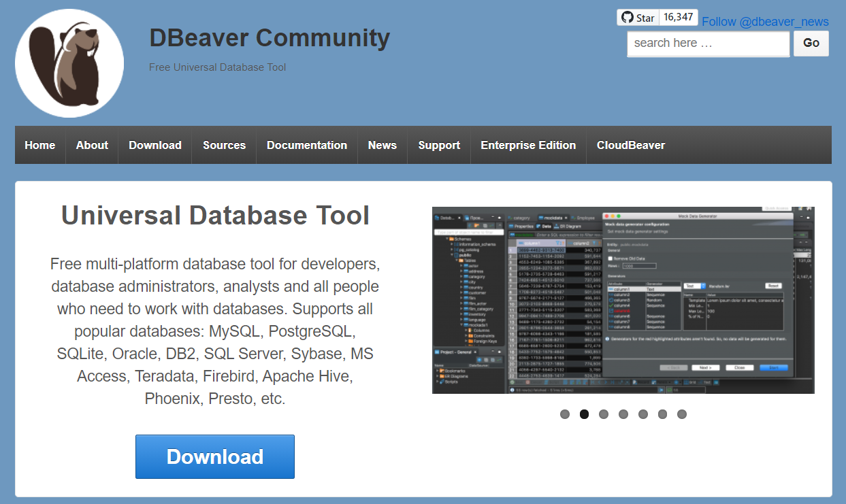Viewport: 846px width, 504px height.
Task: Open the Documentation menu item
Action: point(306,145)
